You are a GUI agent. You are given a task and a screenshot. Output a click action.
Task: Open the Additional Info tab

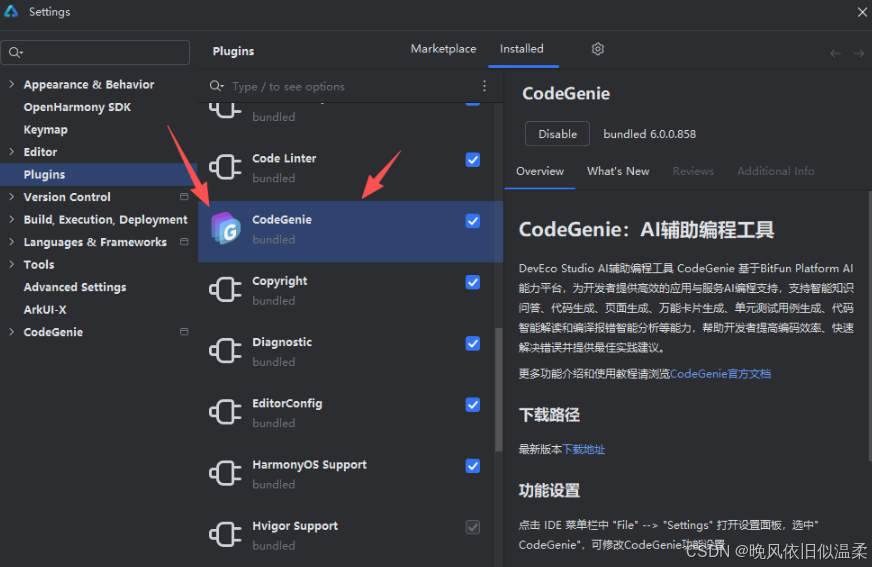[776, 171]
